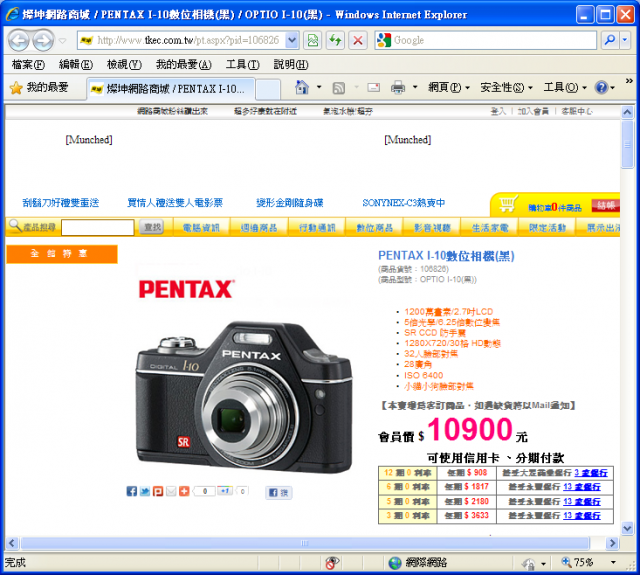Click the 3 家銀行 link in 12期 row
640x575 pixels.
(591, 473)
